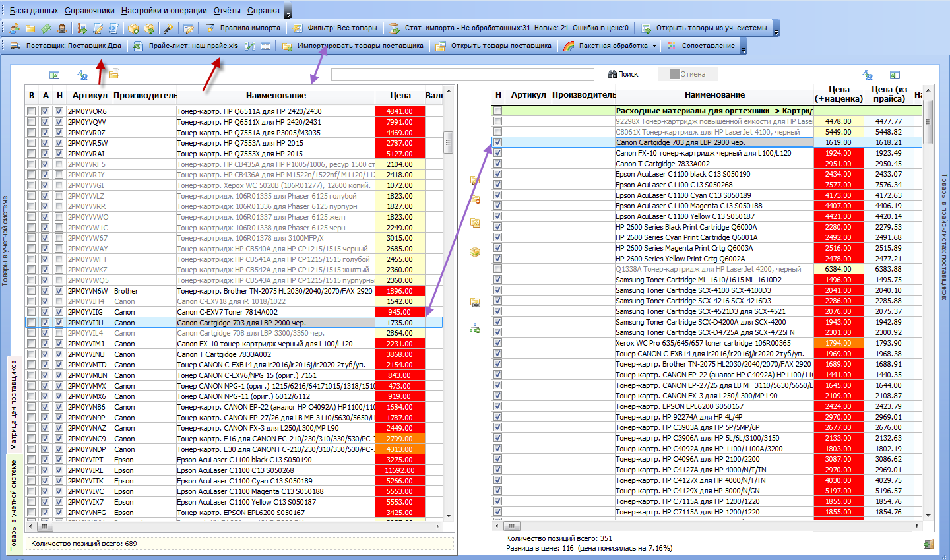
Task: Check the 92298X row checkbox in right table
Action: coord(498,121)
